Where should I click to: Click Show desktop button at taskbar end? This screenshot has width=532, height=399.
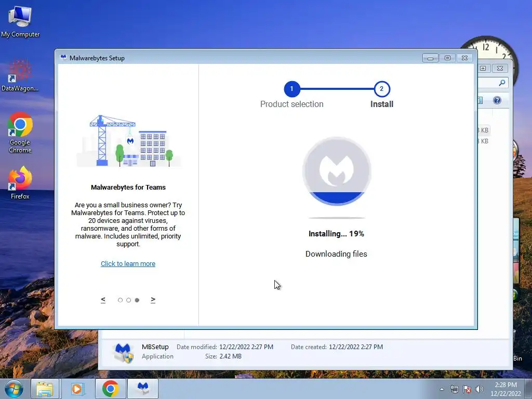tap(528, 389)
